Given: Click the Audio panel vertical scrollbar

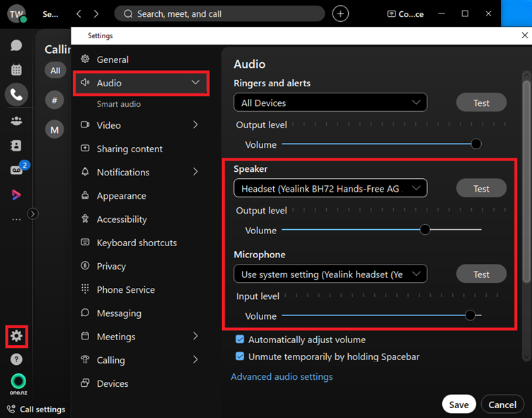Looking at the screenshot, I should pos(526,182).
